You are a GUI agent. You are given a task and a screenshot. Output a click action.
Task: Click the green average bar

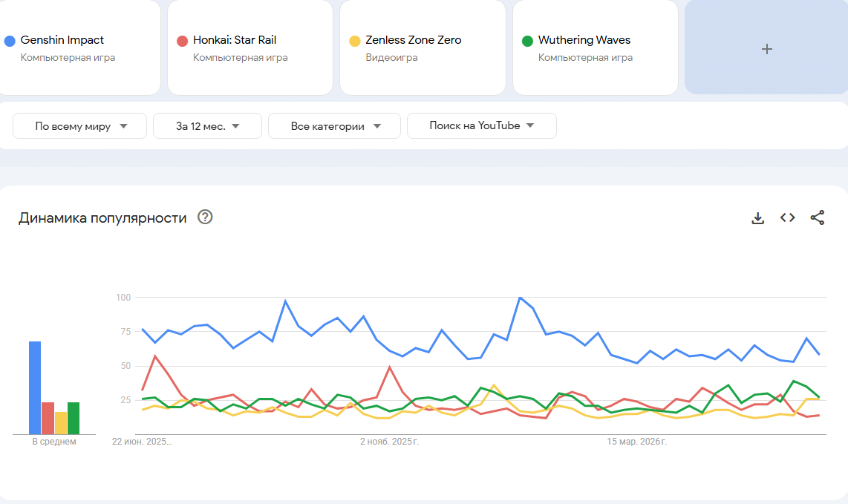tap(74, 418)
